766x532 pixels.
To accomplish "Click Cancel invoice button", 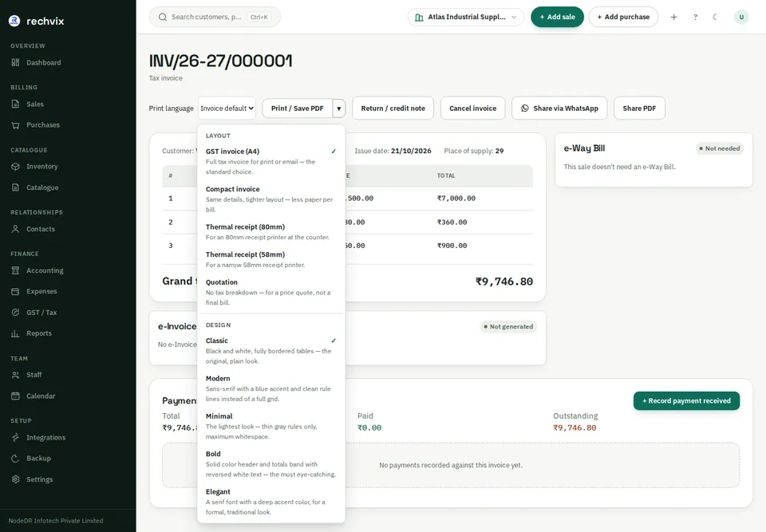I will point(473,108).
